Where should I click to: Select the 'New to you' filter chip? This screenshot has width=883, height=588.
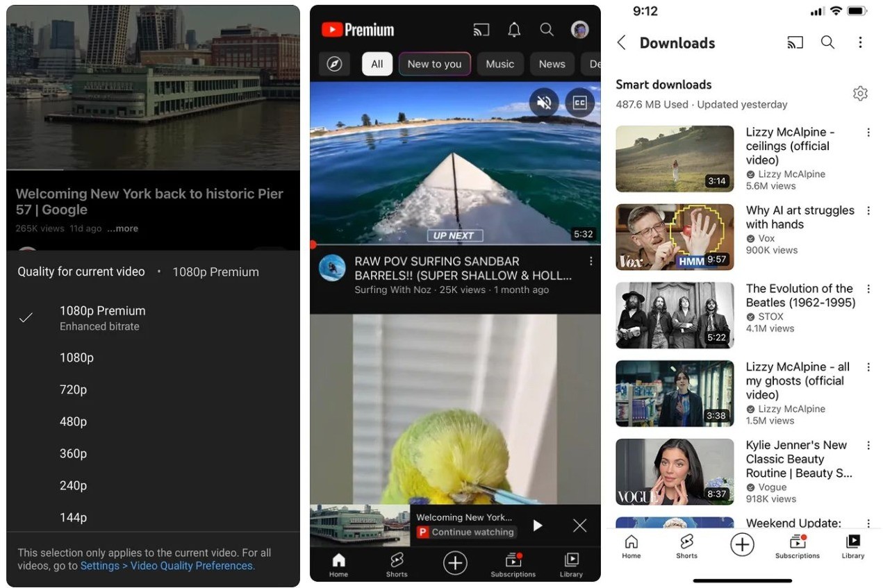434,64
